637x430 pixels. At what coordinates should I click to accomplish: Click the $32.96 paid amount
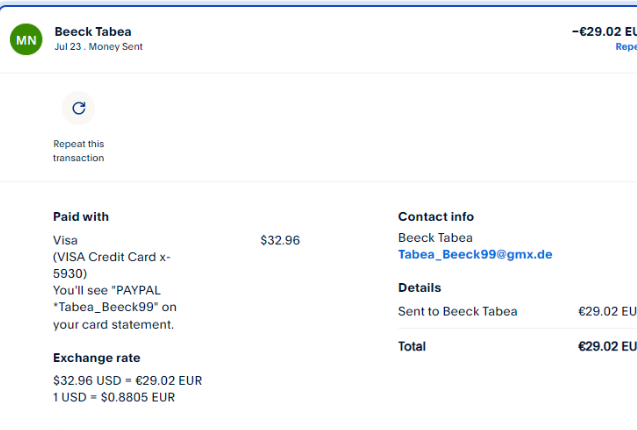pyautogui.click(x=280, y=240)
